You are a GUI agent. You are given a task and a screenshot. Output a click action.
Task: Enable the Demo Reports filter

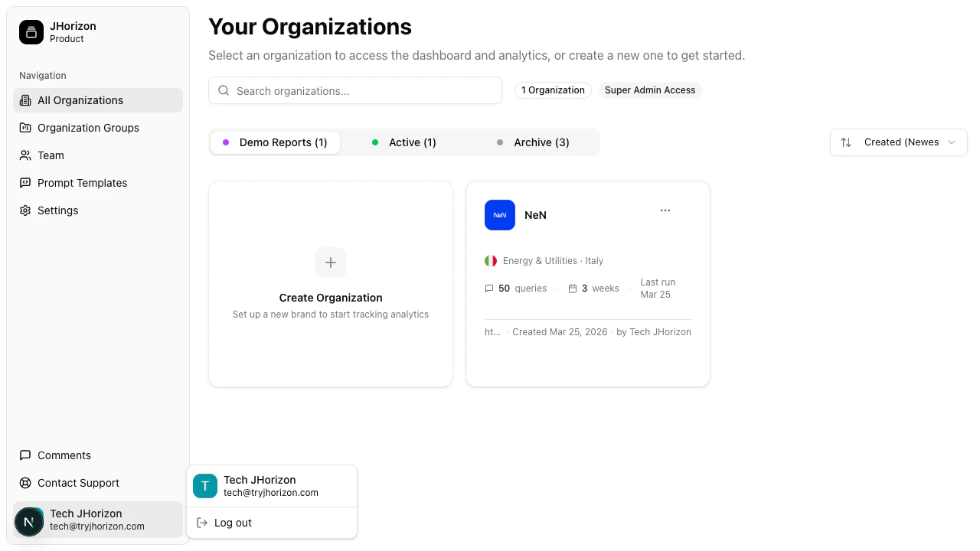275,142
